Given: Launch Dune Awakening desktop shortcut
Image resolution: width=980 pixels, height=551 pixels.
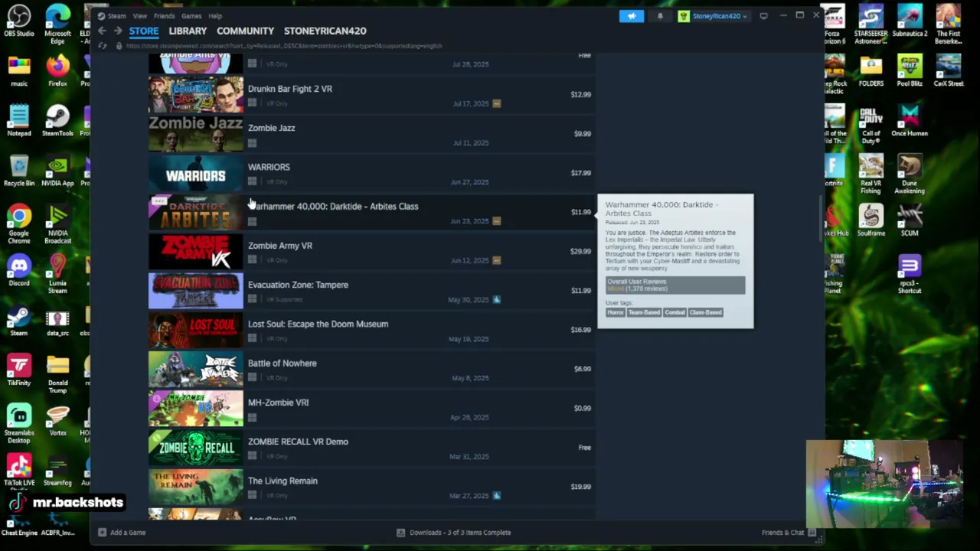Looking at the screenshot, I should [910, 174].
